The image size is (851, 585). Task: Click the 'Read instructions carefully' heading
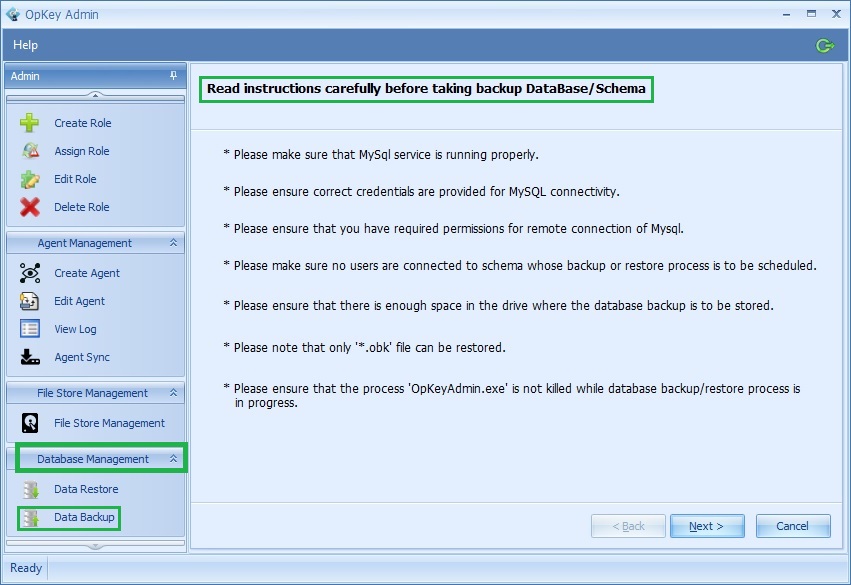[x=426, y=88]
